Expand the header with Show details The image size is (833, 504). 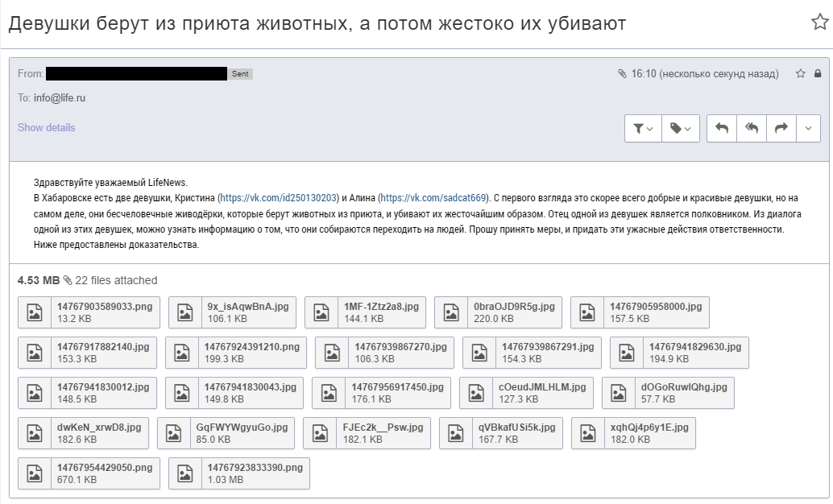(x=46, y=127)
